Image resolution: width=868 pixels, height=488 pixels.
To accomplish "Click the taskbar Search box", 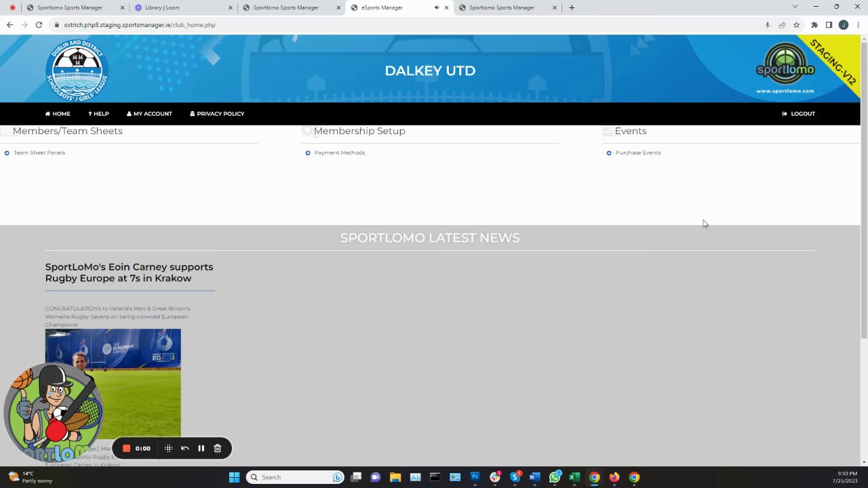I will tap(295, 477).
